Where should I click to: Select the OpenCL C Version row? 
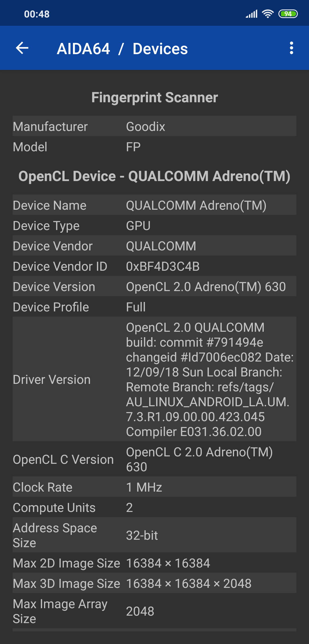pyautogui.click(x=154, y=459)
